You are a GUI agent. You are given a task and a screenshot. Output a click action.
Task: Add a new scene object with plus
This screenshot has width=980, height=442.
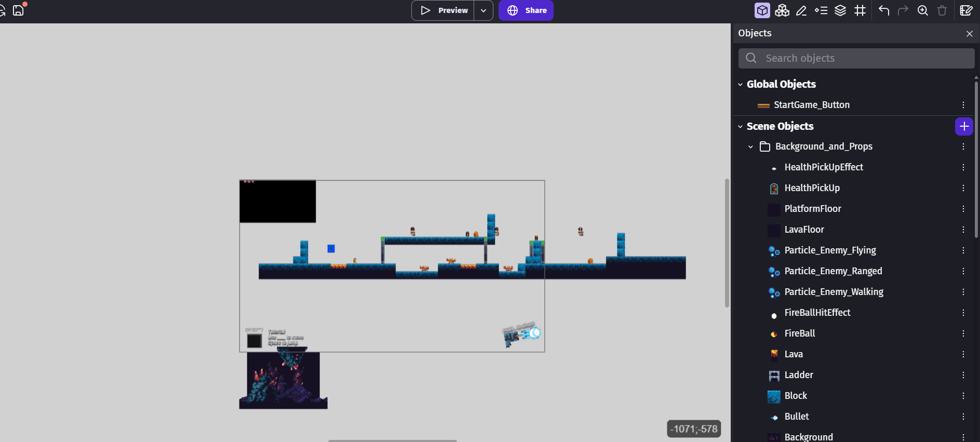click(x=964, y=126)
